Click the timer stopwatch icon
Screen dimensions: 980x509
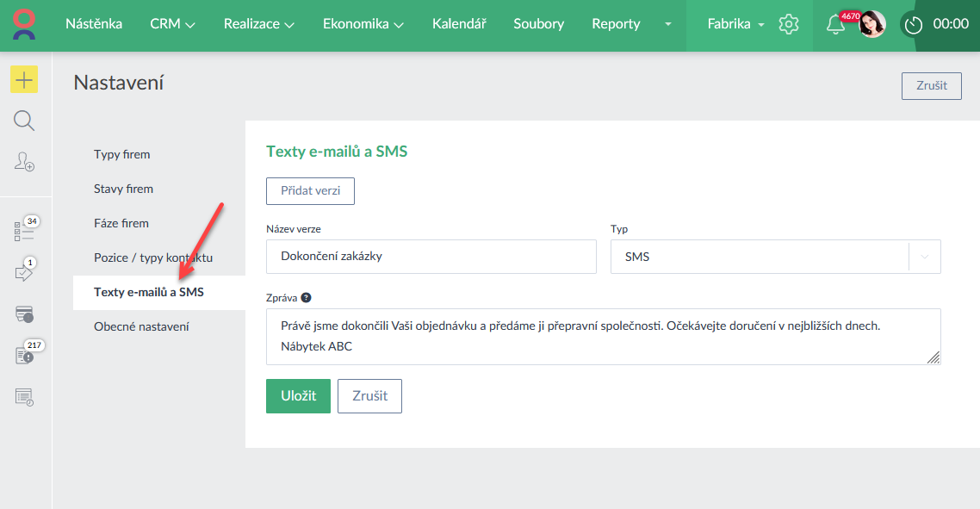pyautogui.click(x=914, y=24)
